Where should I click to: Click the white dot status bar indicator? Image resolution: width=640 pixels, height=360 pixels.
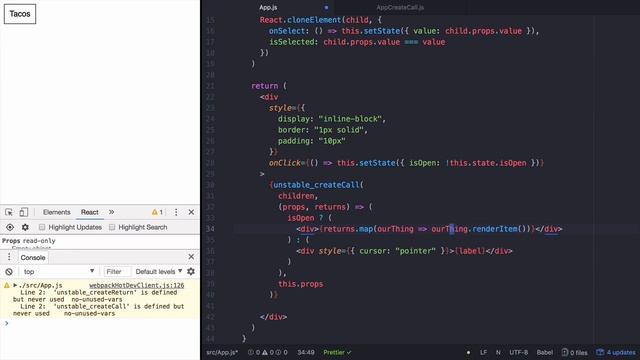pyautogui.click(x=468, y=352)
